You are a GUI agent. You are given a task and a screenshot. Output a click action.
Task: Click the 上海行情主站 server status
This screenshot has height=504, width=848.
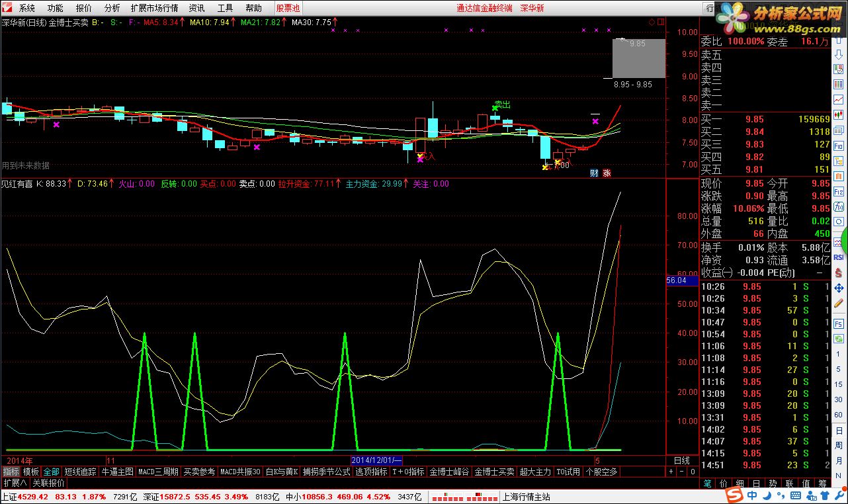click(526, 497)
